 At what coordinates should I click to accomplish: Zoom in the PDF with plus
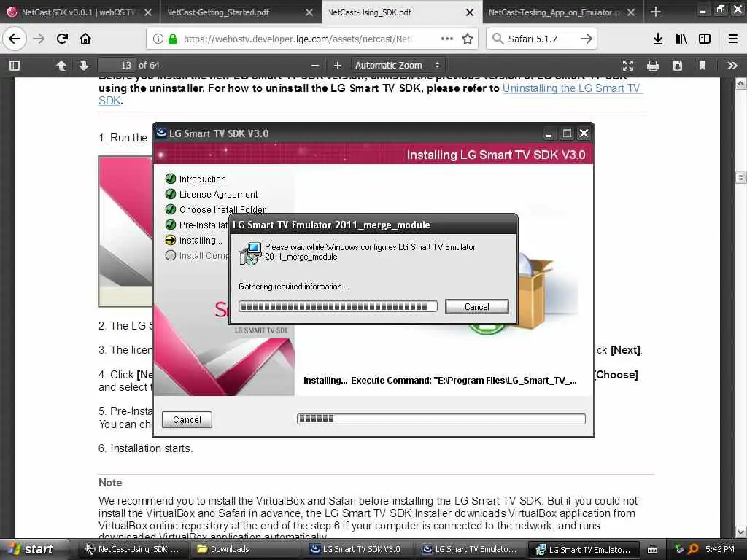(x=337, y=65)
